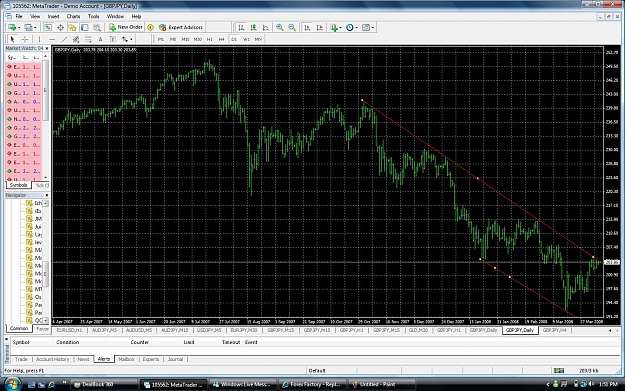The width and height of the screenshot is (625, 391).
Task: Select the Horizontal Line tool
Action: [x=51, y=39]
